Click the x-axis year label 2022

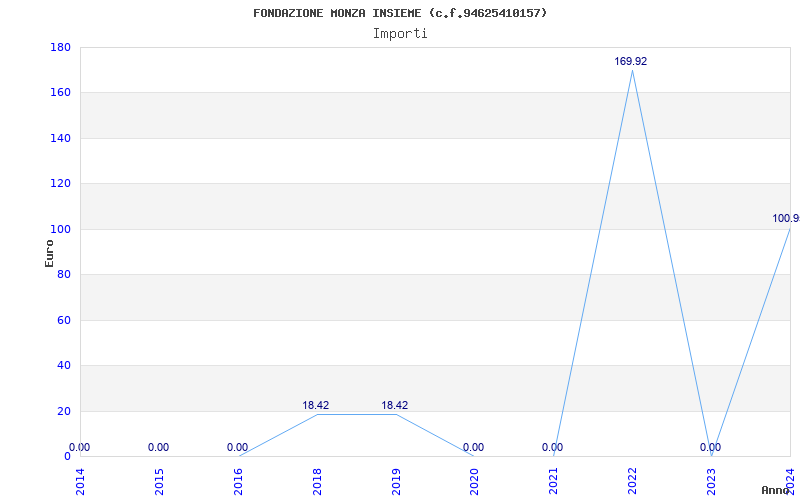pyautogui.click(x=633, y=482)
